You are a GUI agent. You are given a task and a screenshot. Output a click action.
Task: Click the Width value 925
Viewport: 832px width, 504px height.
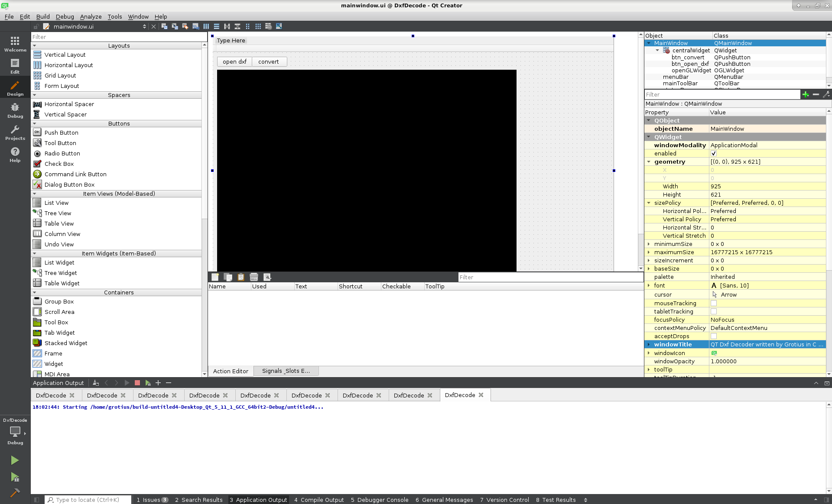767,186
